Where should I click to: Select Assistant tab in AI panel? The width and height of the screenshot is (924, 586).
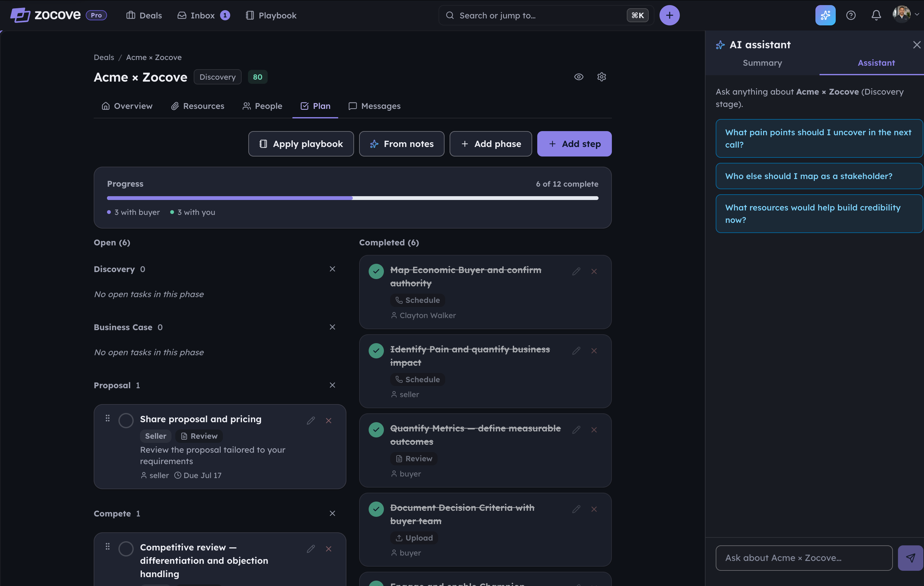(876, 63)
